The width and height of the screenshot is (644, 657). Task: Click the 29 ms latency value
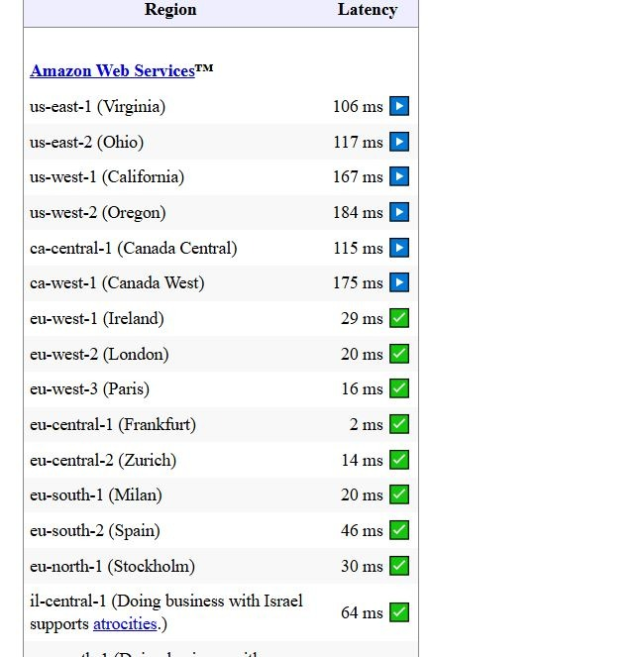(362, 318)
